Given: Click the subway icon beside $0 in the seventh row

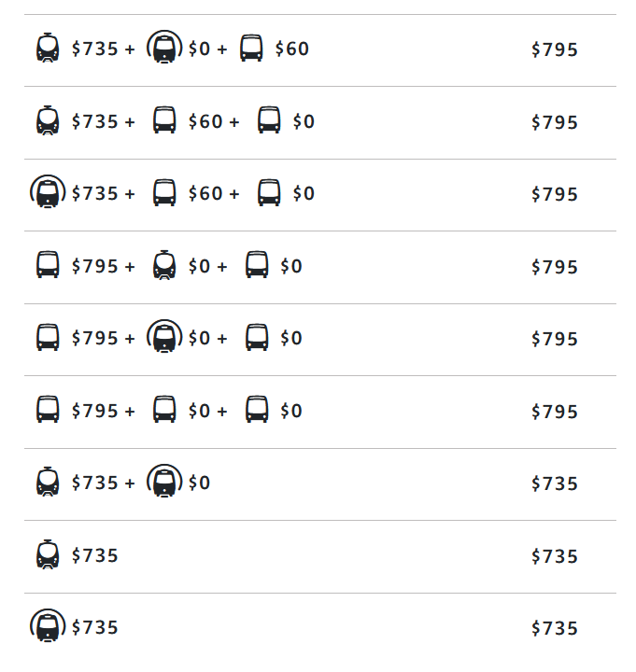Looking at the screenshot, I should 164,482.
